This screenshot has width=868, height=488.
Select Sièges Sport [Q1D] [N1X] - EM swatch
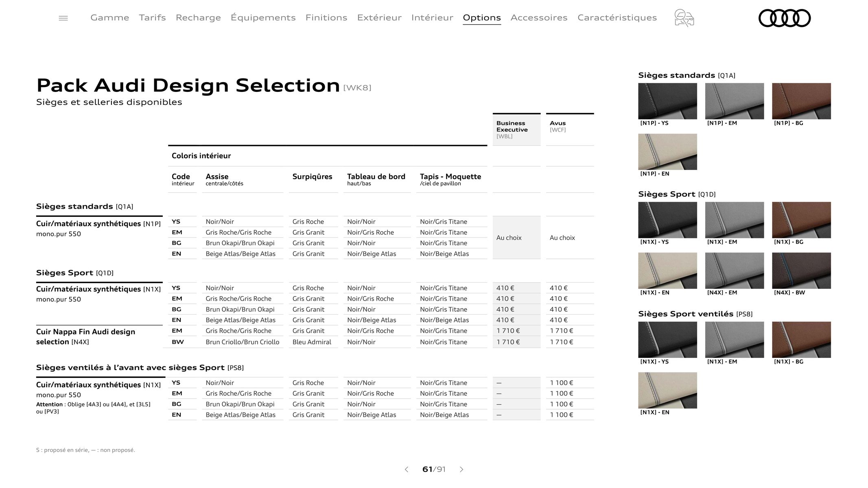point(735,220)
